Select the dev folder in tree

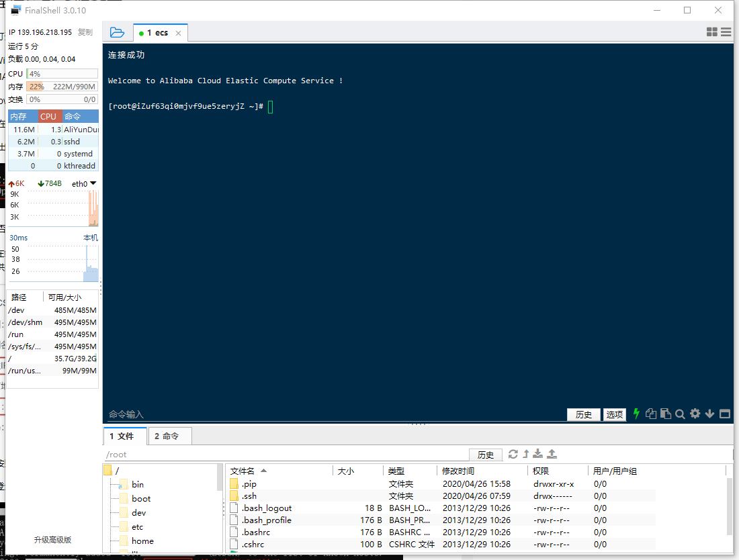tap(138, 512)
